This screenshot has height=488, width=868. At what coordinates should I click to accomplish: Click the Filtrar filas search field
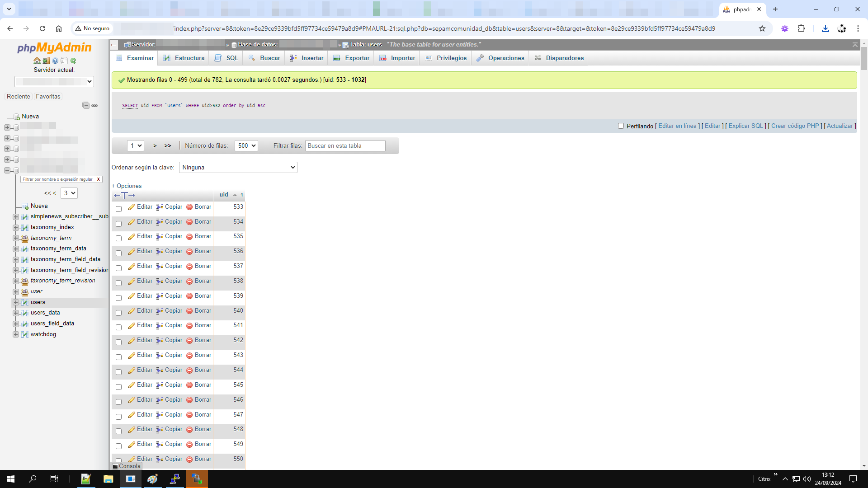pyautogui.click(x=345, y=145)
